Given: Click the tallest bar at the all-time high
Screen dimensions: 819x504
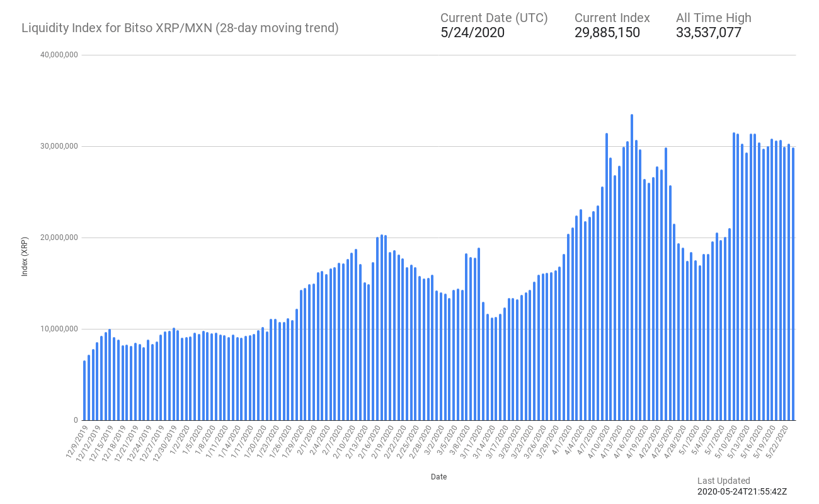Looking at the screenshot, I should pos(632,267).
